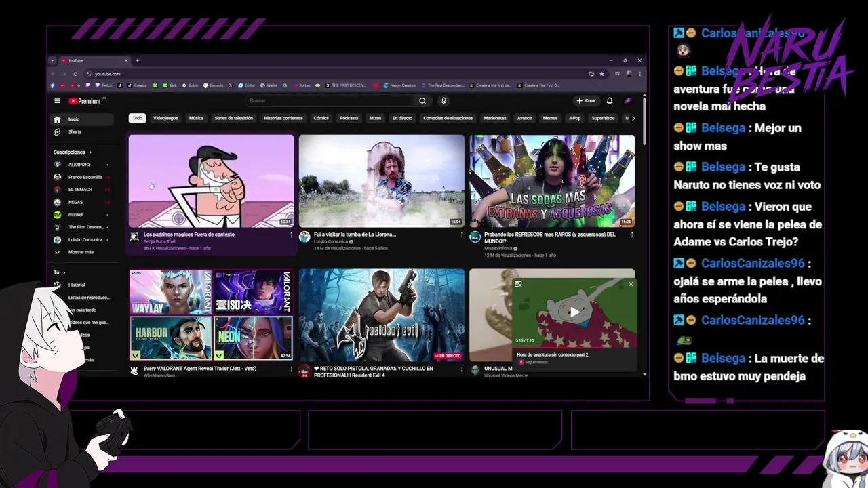
Task: Select the Música filter chip
Action: tap(196, 118)
